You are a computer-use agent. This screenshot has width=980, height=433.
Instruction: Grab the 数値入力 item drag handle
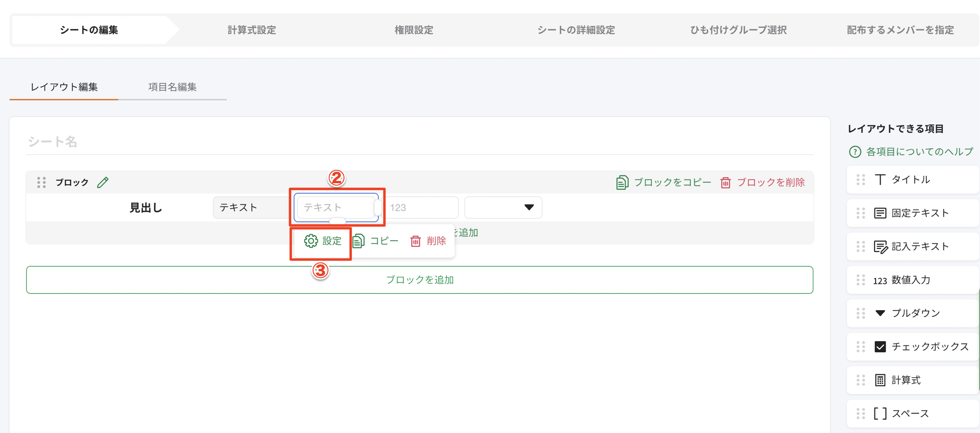(861, 280)
